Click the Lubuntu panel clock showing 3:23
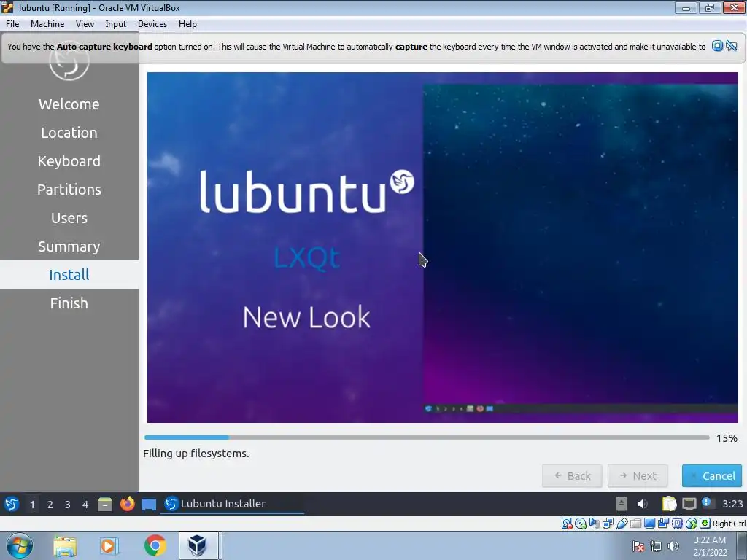The height and width of the screenshot is (560, 747). click(732, 504)
